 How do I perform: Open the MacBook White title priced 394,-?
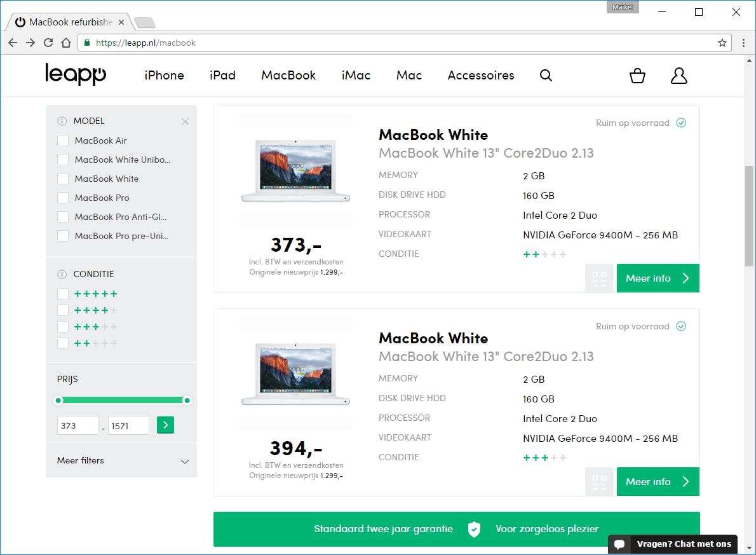pos(433,338)
